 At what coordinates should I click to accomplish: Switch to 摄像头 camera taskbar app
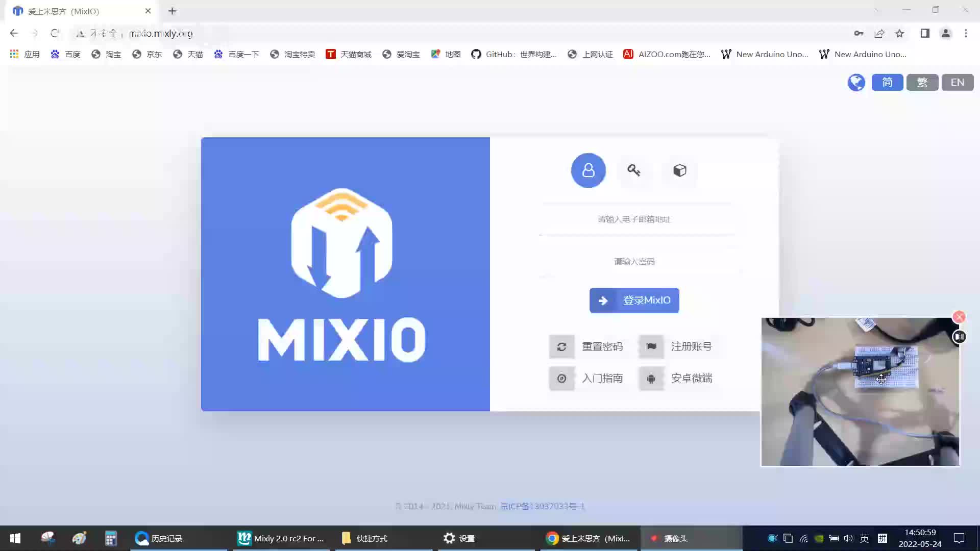click(x=691, y=538)
